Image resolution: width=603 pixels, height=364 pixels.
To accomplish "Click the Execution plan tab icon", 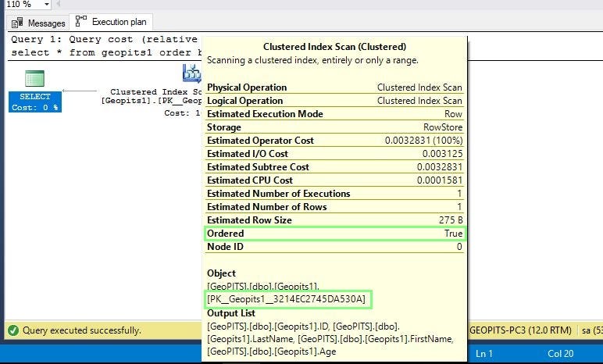I will [80, 21].
